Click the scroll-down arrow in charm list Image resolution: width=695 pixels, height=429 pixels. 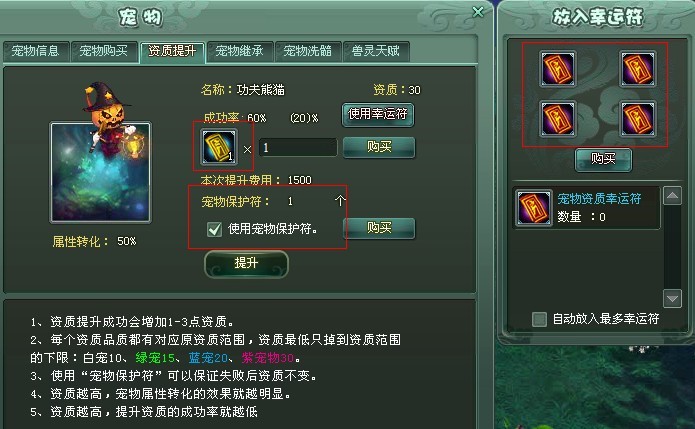672,298
